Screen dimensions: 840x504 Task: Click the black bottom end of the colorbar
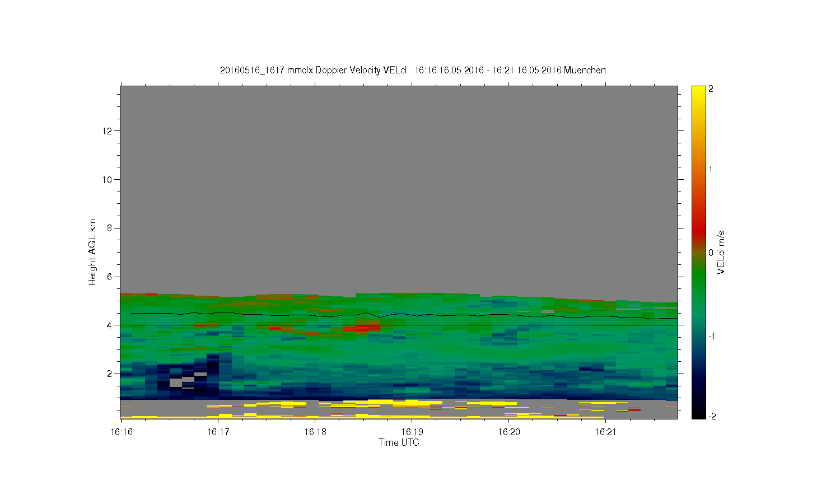[x=698, y=413]
